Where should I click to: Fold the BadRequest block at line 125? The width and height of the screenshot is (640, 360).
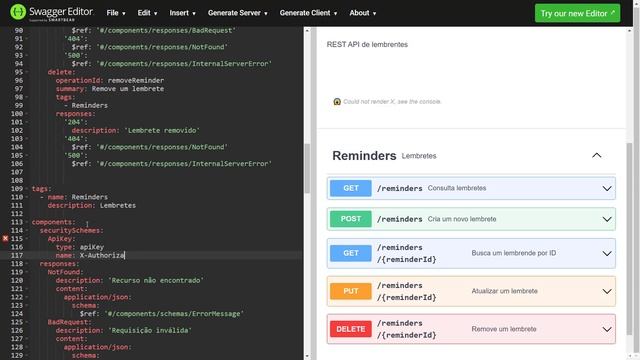27,322
